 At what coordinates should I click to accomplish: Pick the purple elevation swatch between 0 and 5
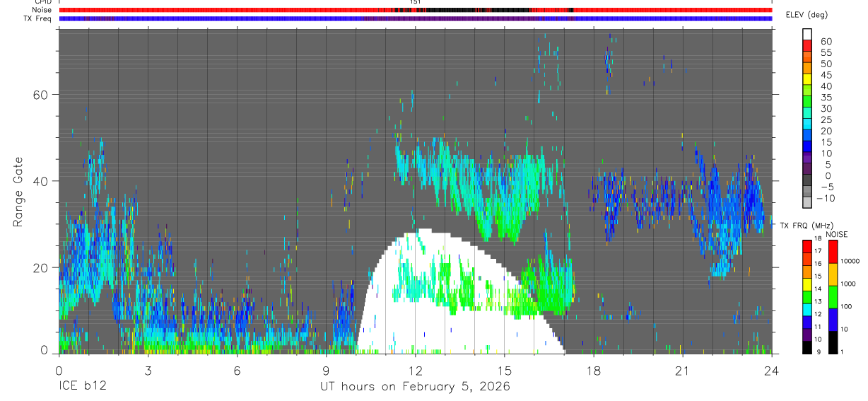(807, 170)
